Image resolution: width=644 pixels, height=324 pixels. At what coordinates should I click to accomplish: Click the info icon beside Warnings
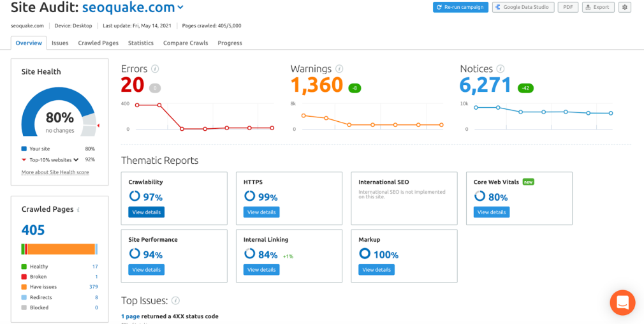coord(339,69)
